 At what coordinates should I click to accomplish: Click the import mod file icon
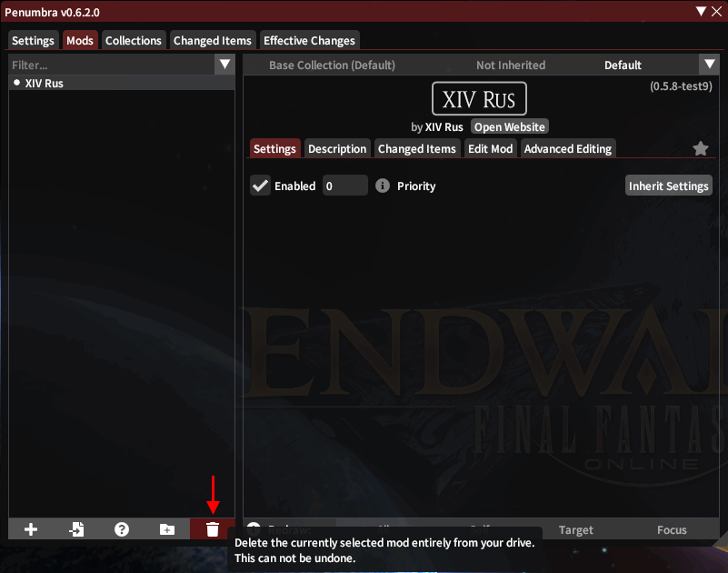coord(76,529)
